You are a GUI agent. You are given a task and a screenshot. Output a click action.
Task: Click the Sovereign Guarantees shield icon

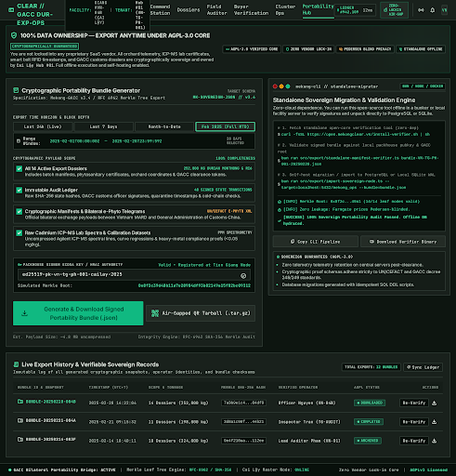point(278,257)
